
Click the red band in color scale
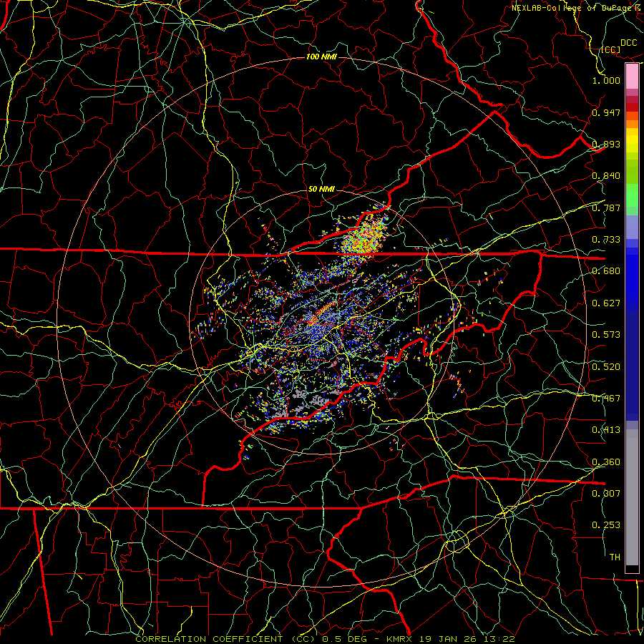pos(632,107)
